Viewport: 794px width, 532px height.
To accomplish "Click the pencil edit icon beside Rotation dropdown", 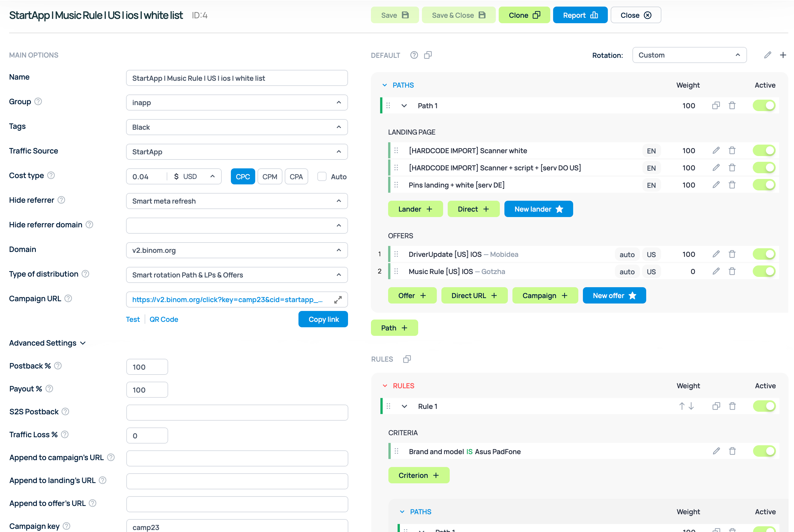I will [768, 55].
